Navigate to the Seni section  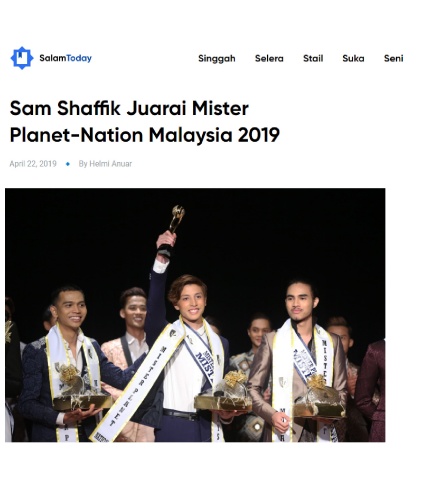393,58
